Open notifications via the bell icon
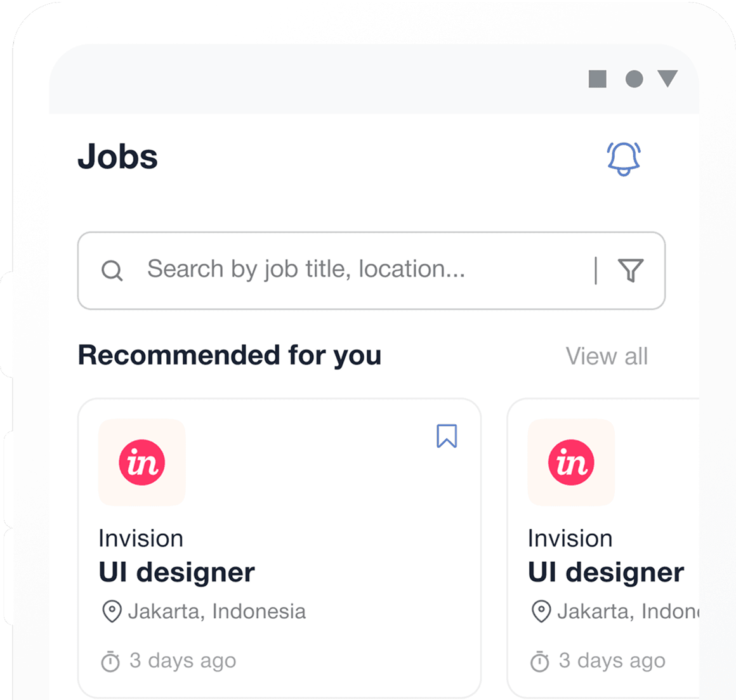This screenshot has width=736, height=700. pos(624,159)
